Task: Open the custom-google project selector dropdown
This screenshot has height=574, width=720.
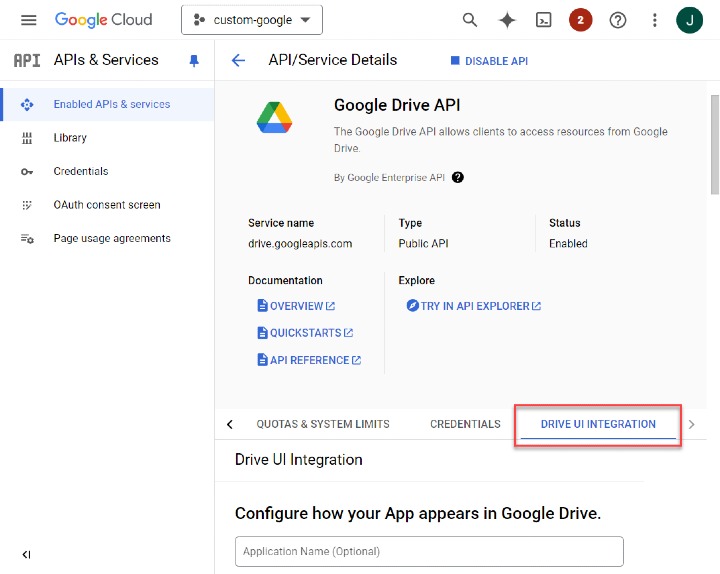Action: click(251, 20)
